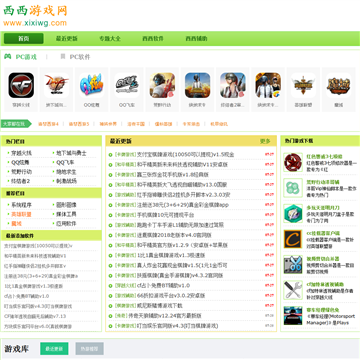Click the bookmark icon beside PC软件
This screenshot has width=360, height=360.
coord(63,56)
